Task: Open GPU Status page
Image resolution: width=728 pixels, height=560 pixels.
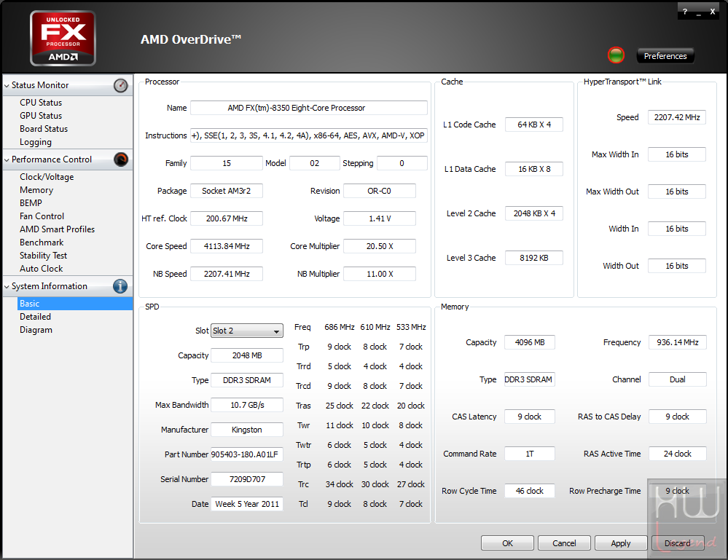Action: coord(41,116)
